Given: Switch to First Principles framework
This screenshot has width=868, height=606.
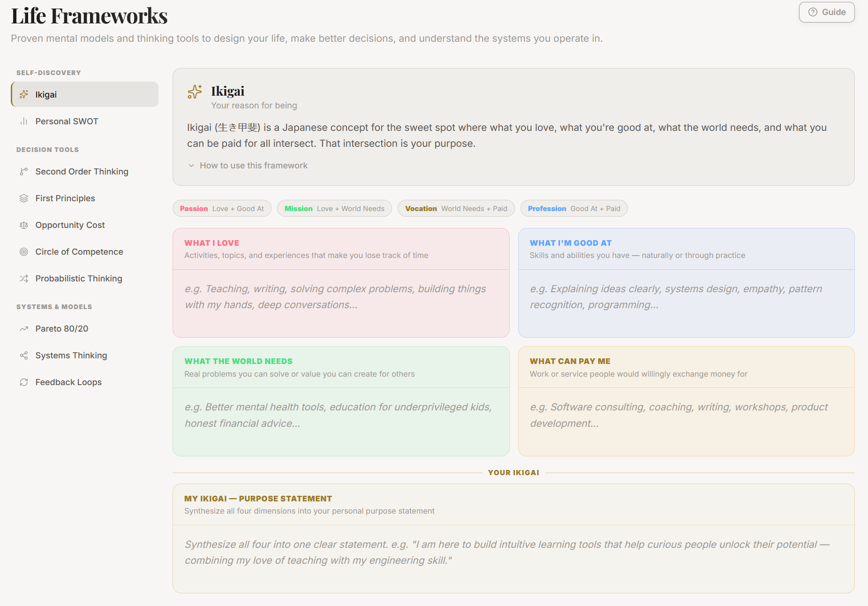Looking at the screenshot, I should pos(85,198).
